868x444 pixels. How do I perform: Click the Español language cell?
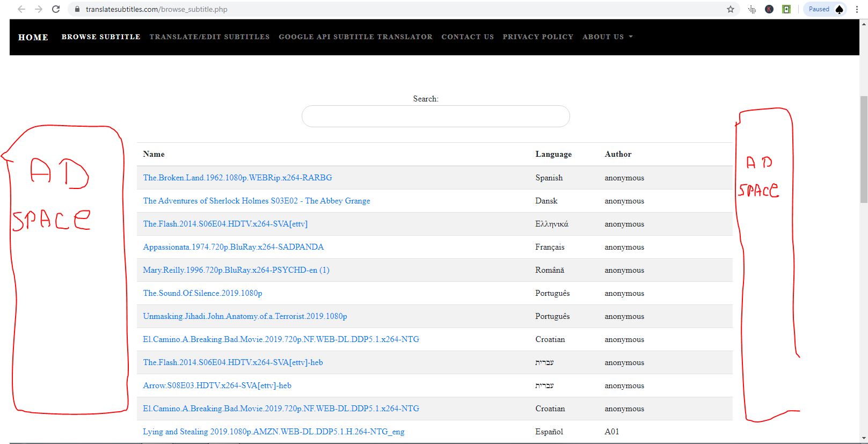(x=549, y=432)
